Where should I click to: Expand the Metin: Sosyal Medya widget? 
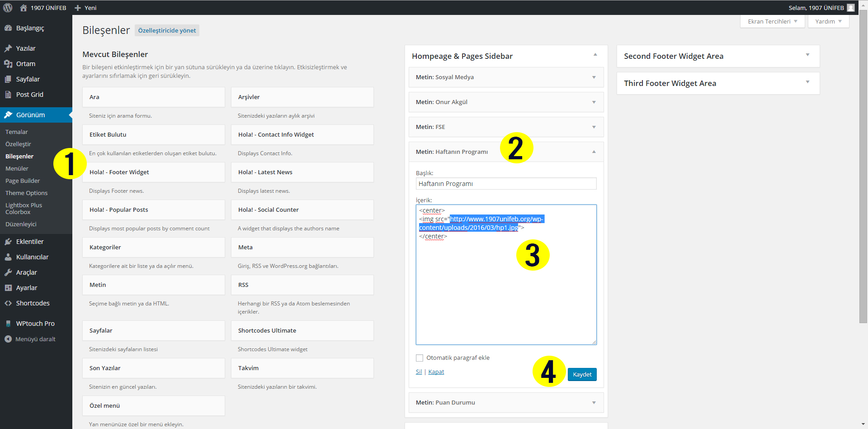[x=594, y=77]
